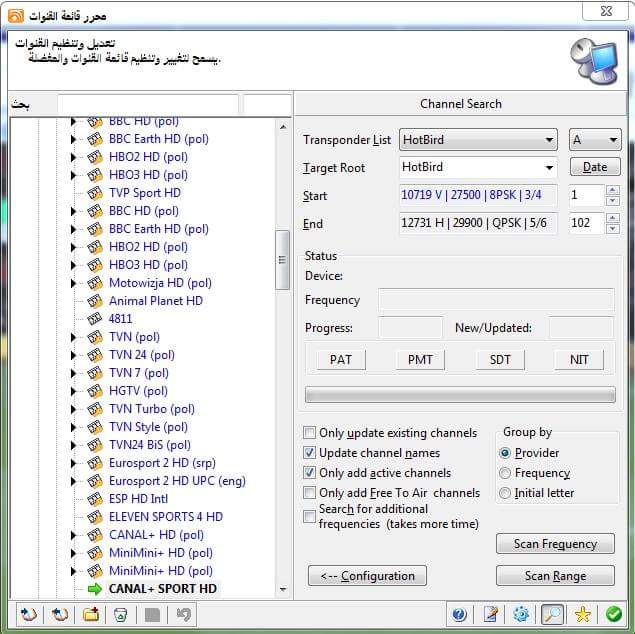Click the Start frequency field 10719 V
Viewport: 635px width, 634px height.
tap(478, 195)
